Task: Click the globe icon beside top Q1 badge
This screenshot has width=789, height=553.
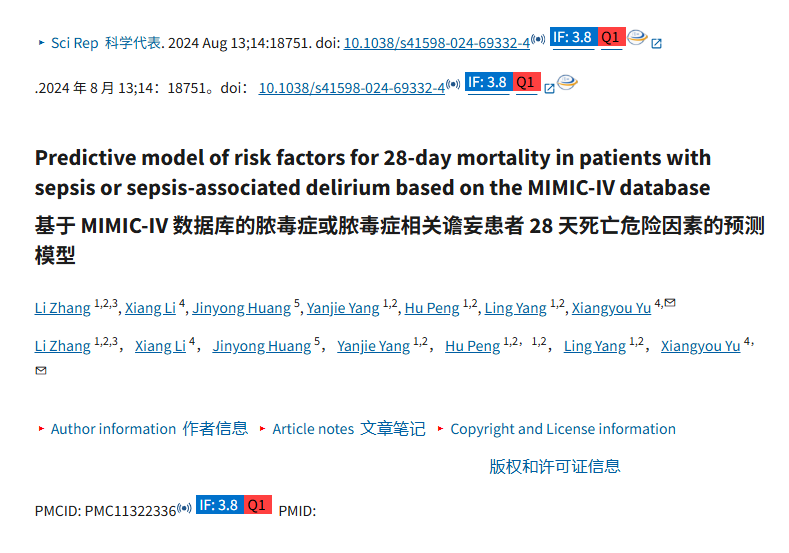Action: tap(637, 37)
